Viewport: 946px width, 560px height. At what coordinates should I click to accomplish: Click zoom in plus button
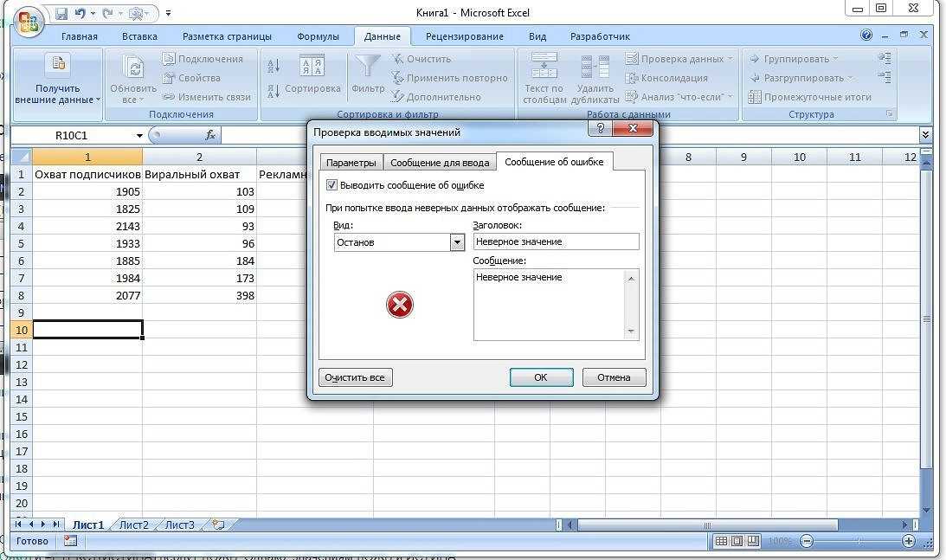[909, 541]
